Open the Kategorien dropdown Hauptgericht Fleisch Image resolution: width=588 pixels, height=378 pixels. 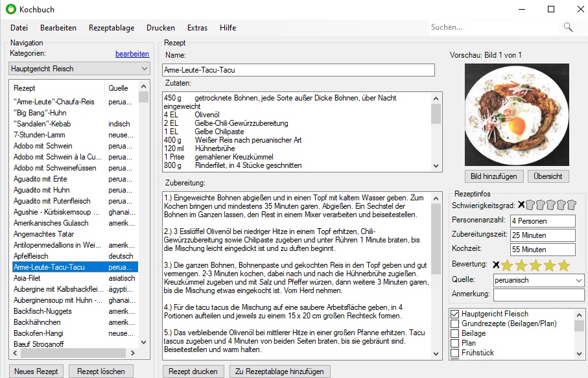coord(80,69)
